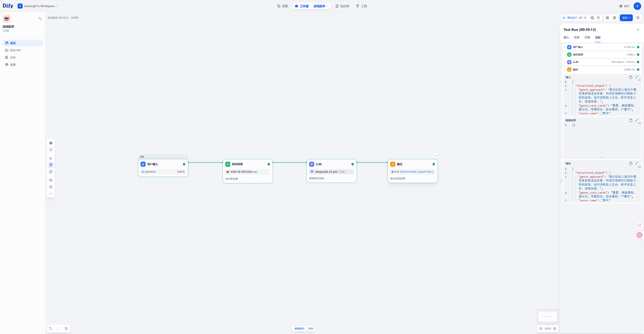Click the fit-to-screen canvas icon
This screenshot has height=334, width=644.
(x=51, y=187)
